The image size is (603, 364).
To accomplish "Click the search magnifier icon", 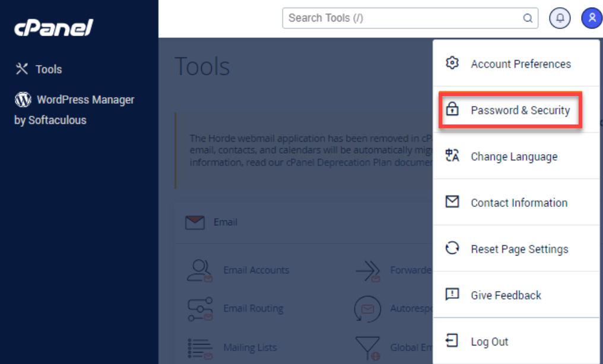I will point(527,18).
